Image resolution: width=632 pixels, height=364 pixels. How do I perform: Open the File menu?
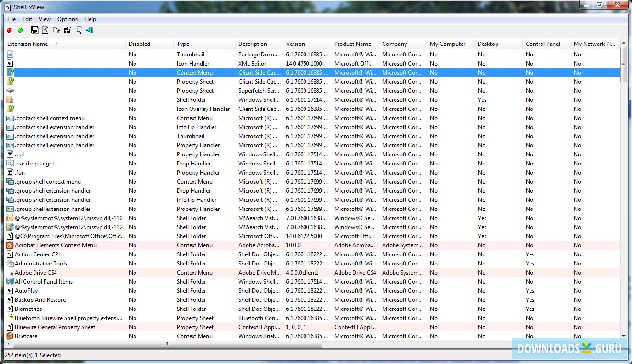pyautogui.click(x=11, y=19)
